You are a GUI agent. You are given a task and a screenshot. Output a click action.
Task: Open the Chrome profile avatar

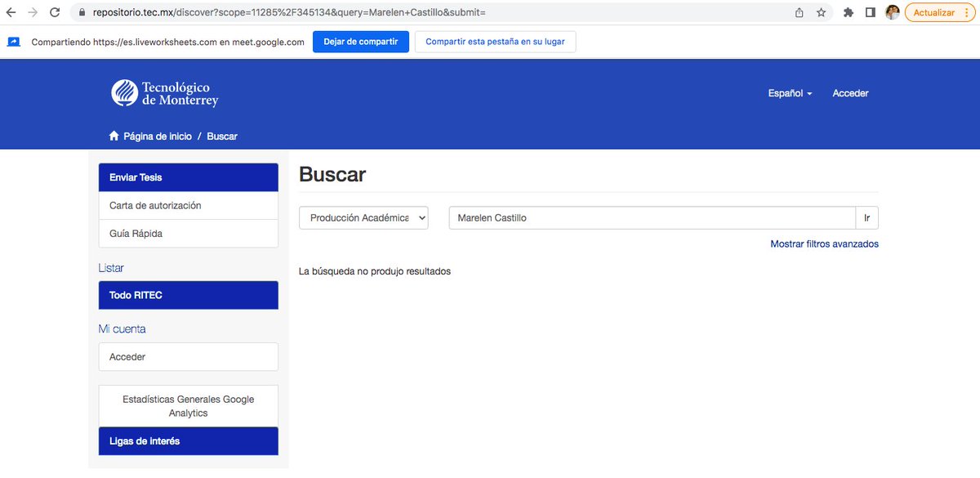(x=893, y=13)
